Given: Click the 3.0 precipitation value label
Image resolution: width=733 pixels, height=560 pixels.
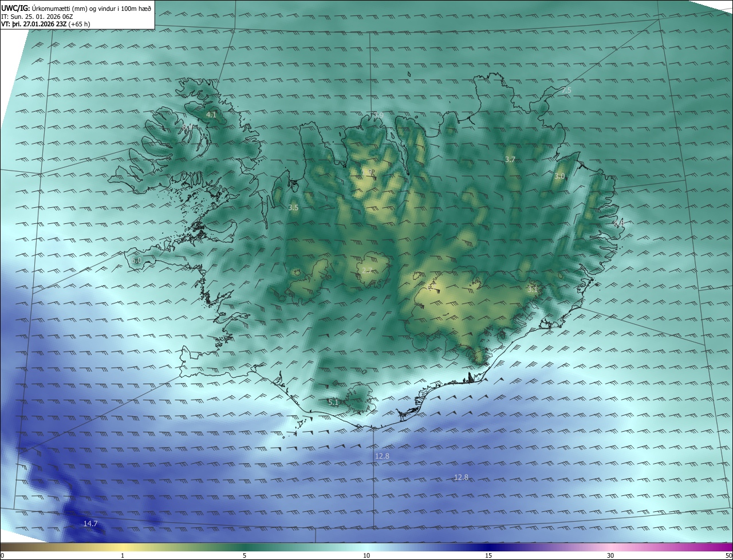Looking at the screenshot, I should [x=559, y=176].
